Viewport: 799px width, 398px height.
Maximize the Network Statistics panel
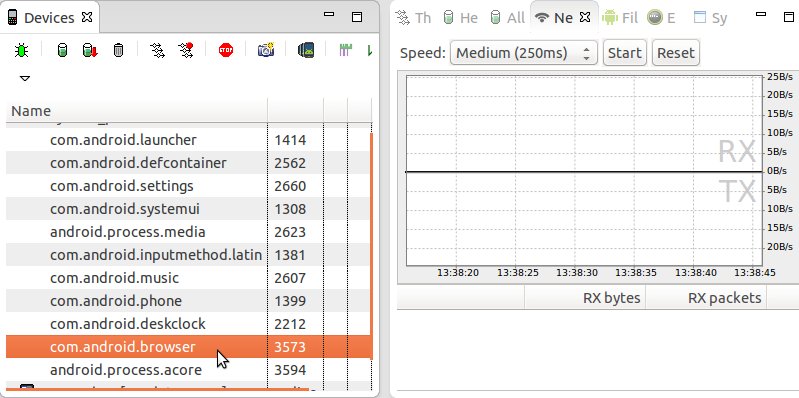(x=789, y=17)
